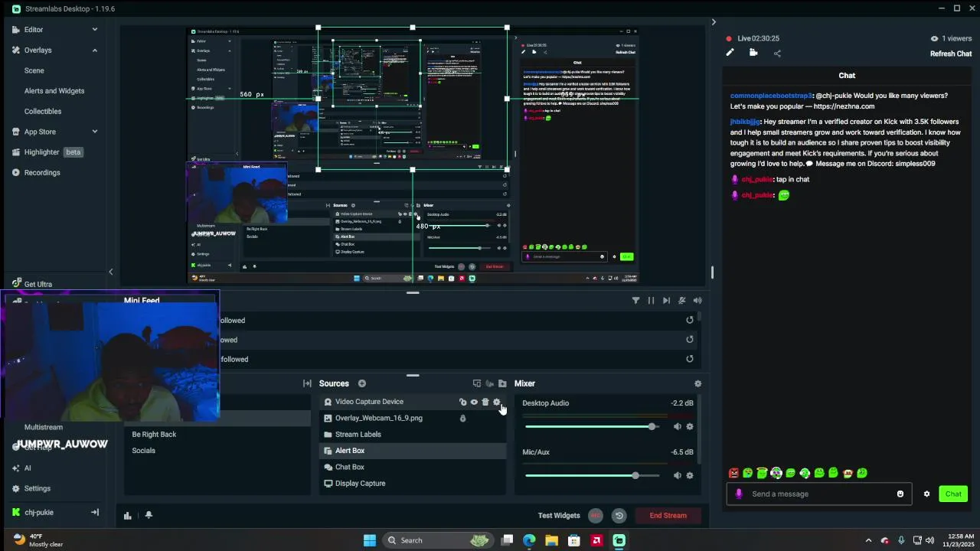Start recording with the REC button
This screenshot has height=551, width=980.
click(x=596, y=515)
